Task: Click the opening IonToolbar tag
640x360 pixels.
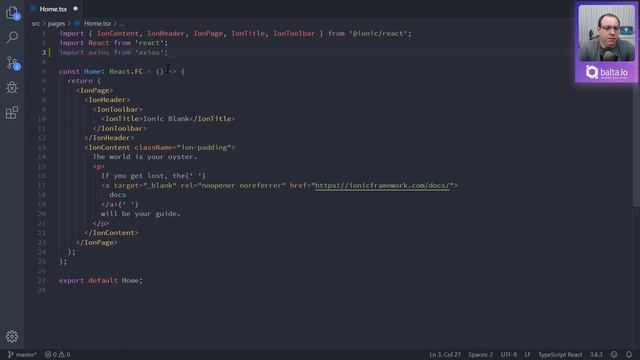Action: click(118, 109)
